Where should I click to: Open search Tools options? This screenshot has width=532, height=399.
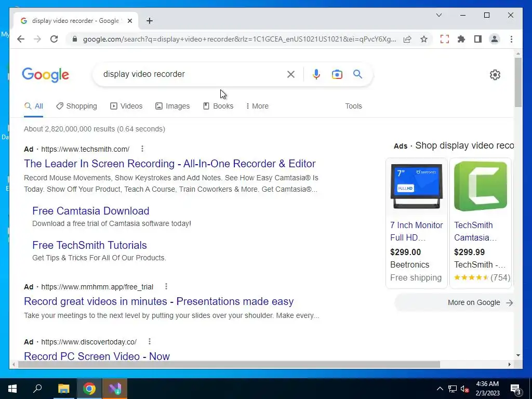click(353, 106)
